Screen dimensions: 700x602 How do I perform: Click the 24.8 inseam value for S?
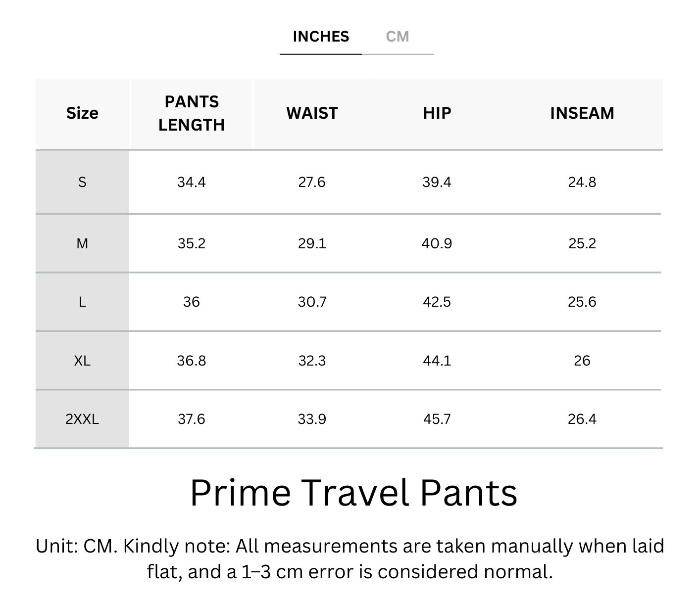pyautogui.click(x=582, y=183)
